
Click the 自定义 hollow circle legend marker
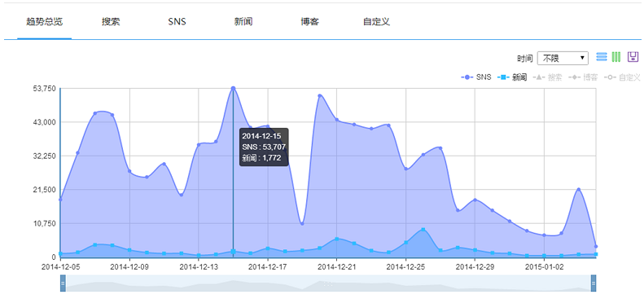[x=611, y=77]
